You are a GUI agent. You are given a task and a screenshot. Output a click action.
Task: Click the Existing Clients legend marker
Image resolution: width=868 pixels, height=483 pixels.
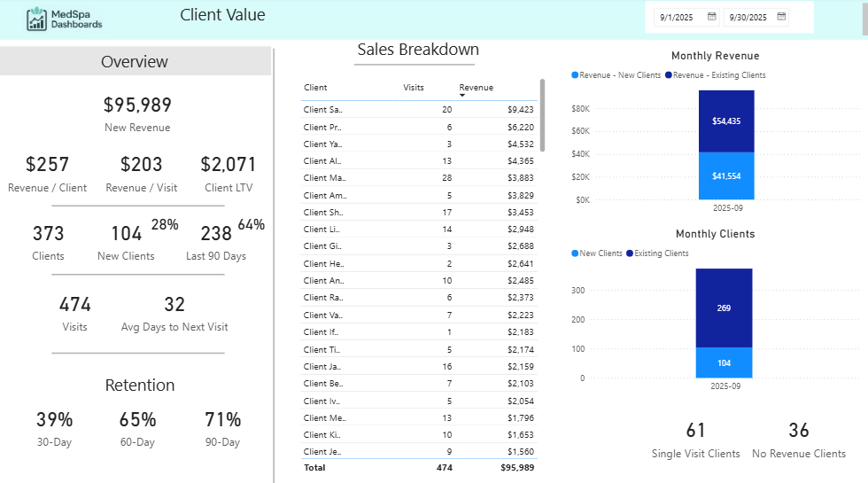coord(630,253)
